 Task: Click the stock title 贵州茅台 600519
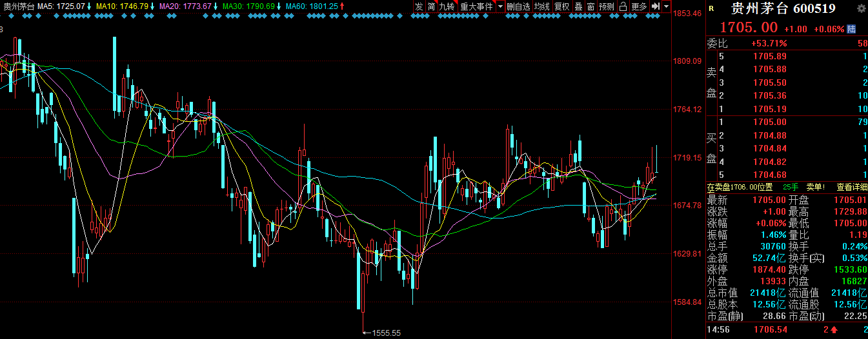(x=783, y=9)
